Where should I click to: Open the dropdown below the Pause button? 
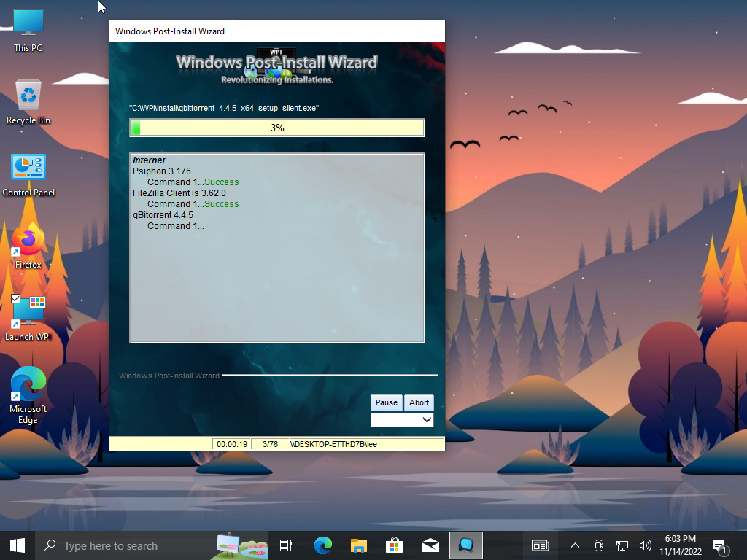coord(402,420)
